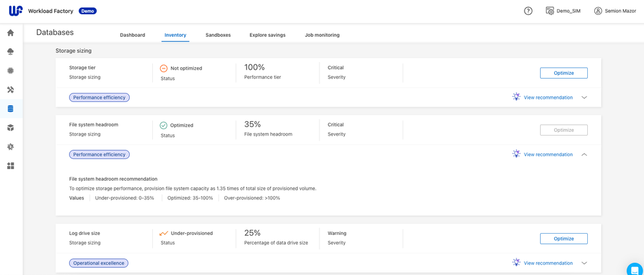Click the Workload Factory logo
This screenshot has width=644, height=275.
15,11
